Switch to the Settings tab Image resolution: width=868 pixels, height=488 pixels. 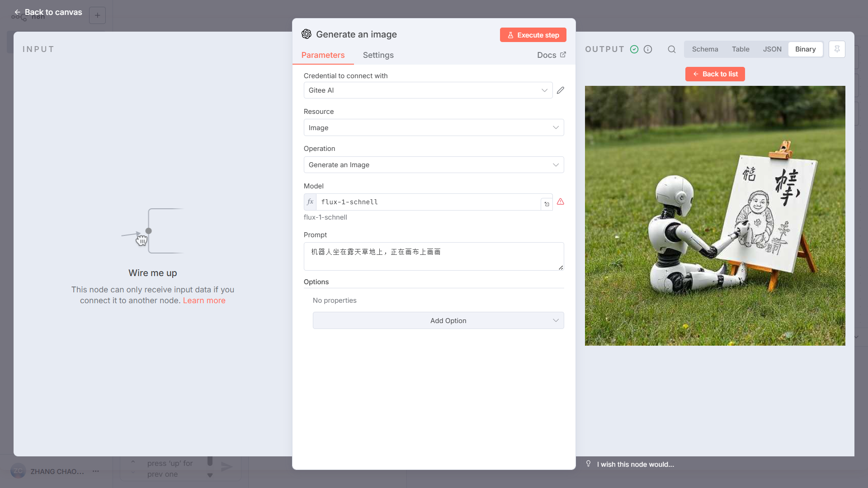pos(378,55)
